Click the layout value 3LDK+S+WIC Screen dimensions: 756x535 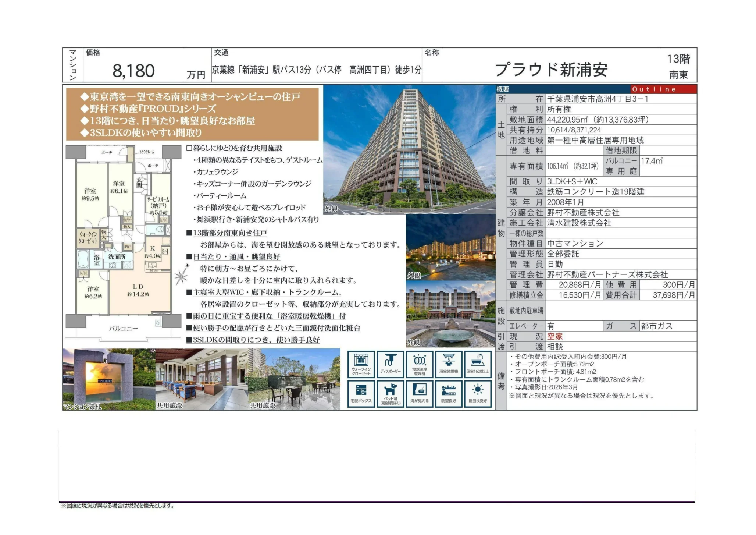tap(572, 181)
